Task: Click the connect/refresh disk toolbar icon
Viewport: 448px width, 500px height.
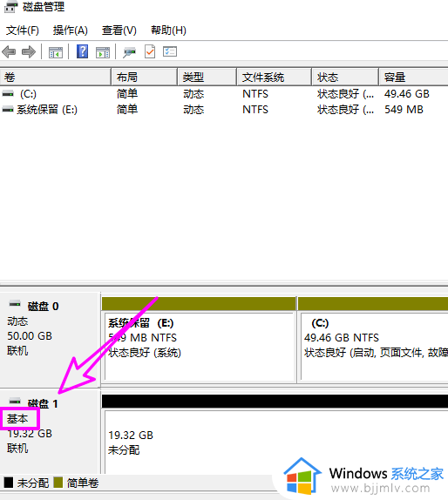Action: coord(130,52)
